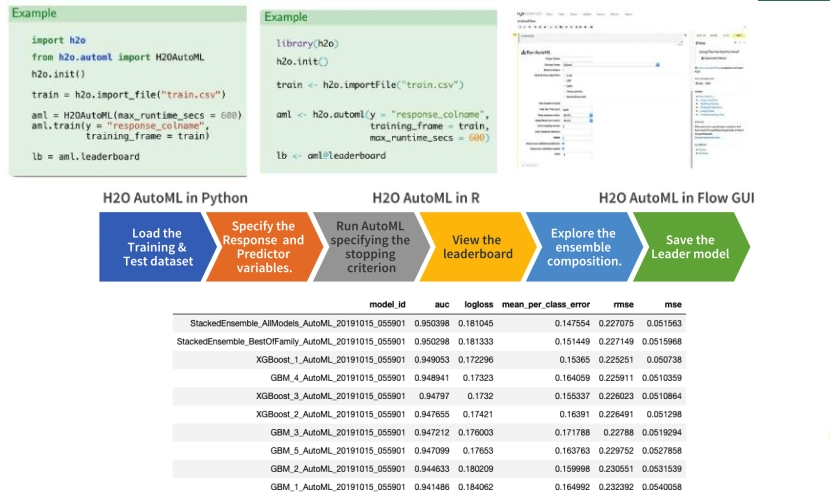Select the green 'Save the Leader model' step
This screenshot has height=492, width=830.
(690, 247)
